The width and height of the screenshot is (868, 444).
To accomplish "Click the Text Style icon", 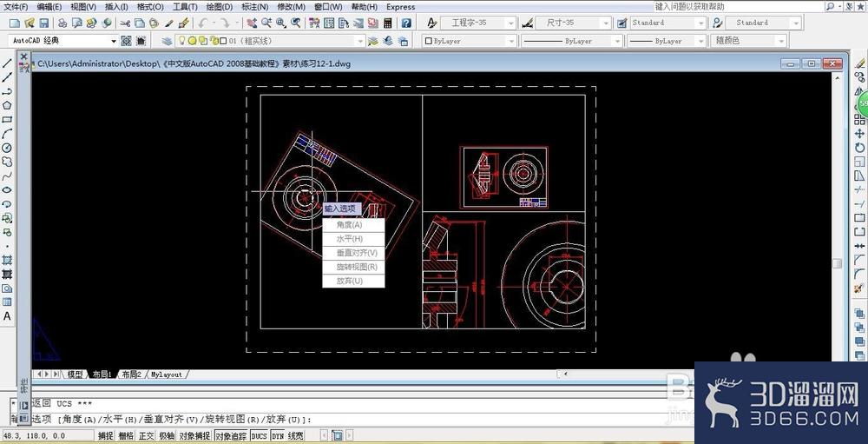I will pyautogui.click(x=432, y=23).
